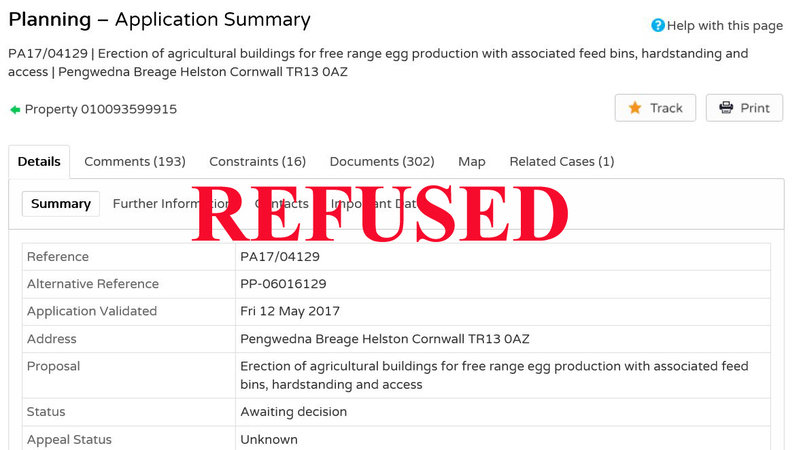Click the alternative reference PP-06016129
Image resolution: width=800 pixels, height=450 pixels.
[283, 284]
